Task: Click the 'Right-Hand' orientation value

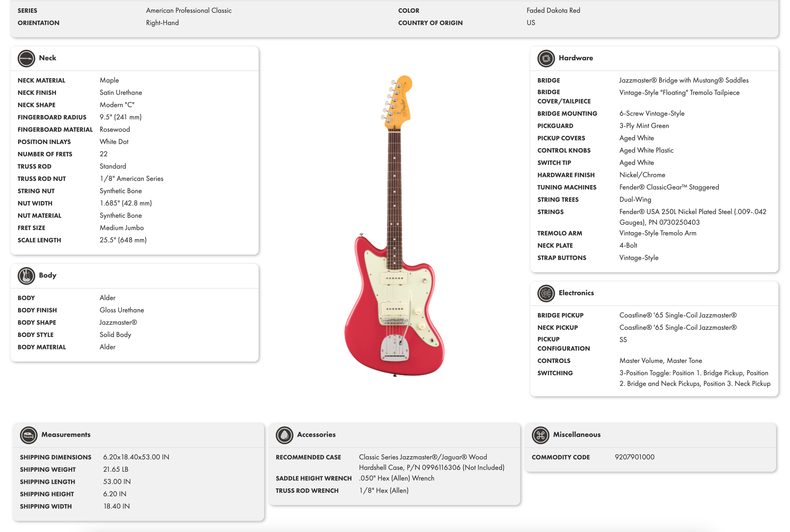Action: [162, 23]
